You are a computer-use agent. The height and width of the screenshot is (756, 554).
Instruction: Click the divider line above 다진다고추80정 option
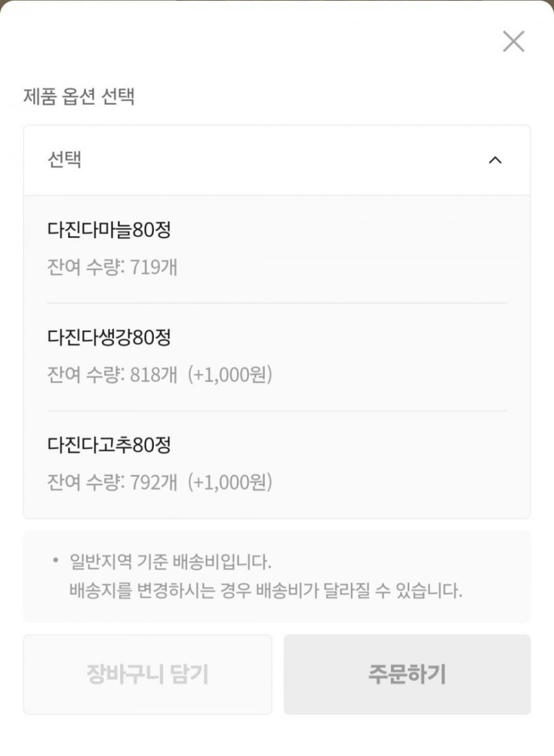coord(277,411)
